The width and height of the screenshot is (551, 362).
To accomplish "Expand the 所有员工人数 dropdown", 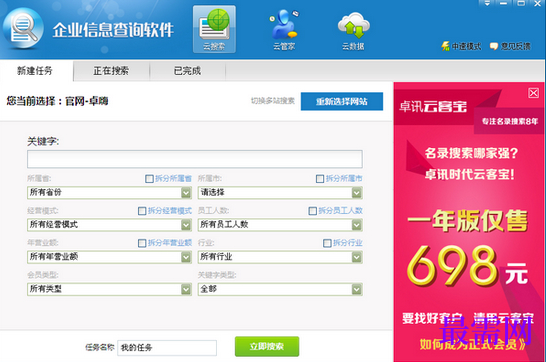I will 280,225.
